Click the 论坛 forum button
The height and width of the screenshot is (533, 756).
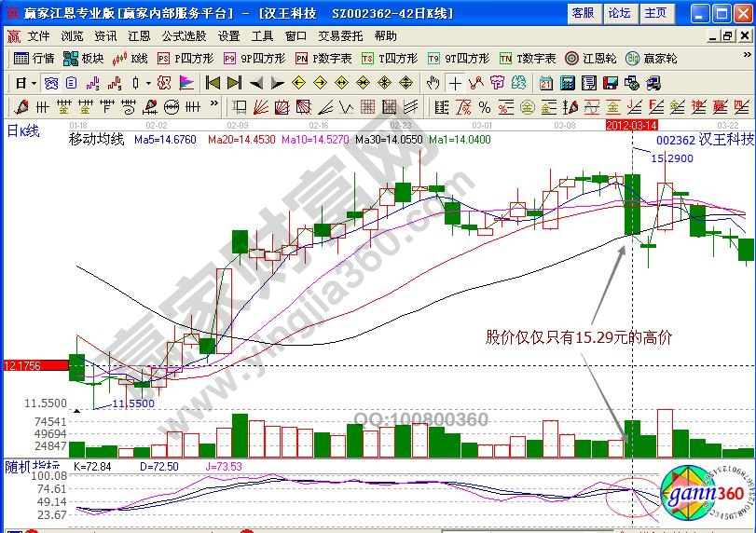(x=619, y=12)
